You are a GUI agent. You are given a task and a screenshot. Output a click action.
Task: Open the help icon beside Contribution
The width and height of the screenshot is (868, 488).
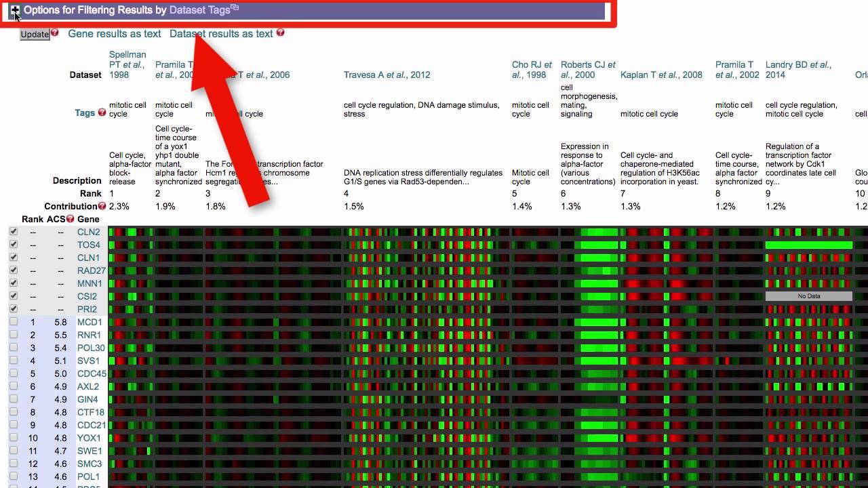pyautogui.click(x=102, y=206)
